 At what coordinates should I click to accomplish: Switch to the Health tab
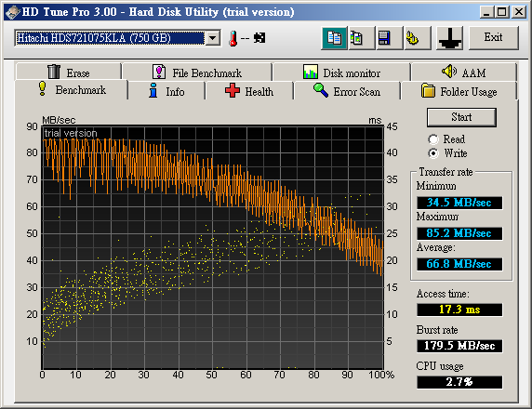(249, 91)
